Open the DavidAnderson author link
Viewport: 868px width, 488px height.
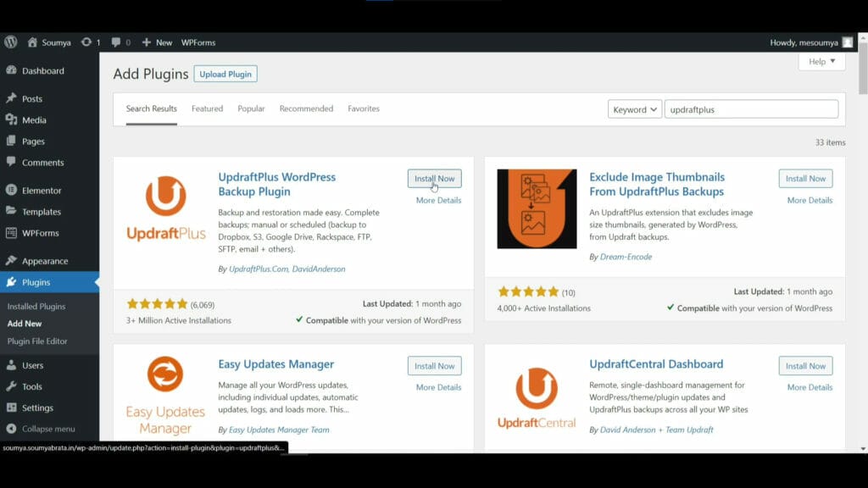click(x=319, y=269)
